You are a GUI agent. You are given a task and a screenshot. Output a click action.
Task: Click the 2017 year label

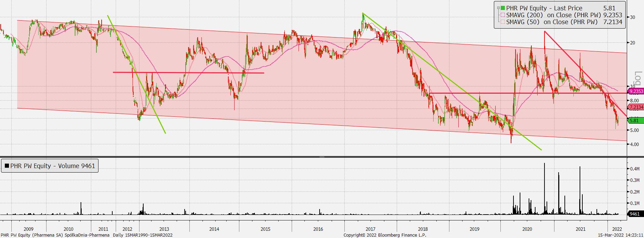point(370,229)
